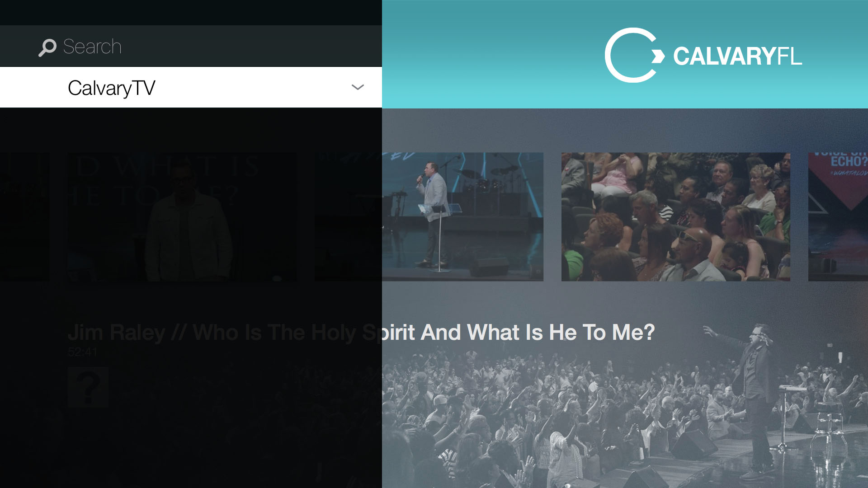868x488 pixels.
Task: Click the 52:41 video duration label
Action: 82,352
